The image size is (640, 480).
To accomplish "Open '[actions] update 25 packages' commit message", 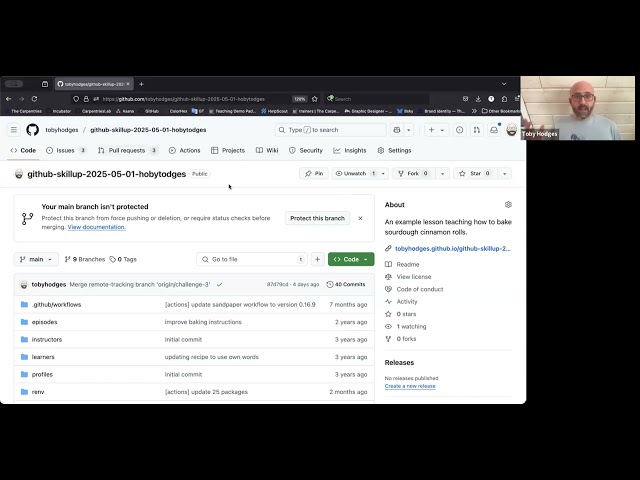I will point(206,392).
